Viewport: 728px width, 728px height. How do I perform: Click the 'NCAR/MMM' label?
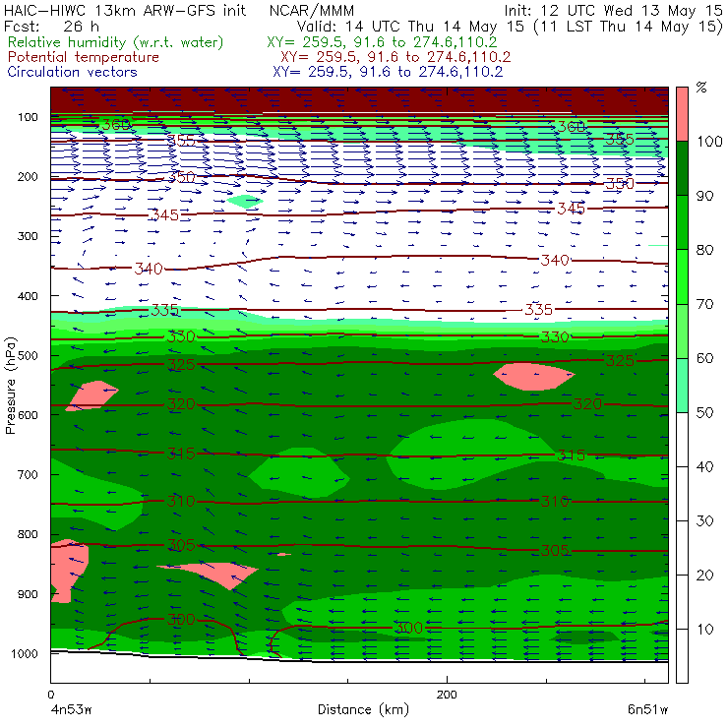pos(312,11)
